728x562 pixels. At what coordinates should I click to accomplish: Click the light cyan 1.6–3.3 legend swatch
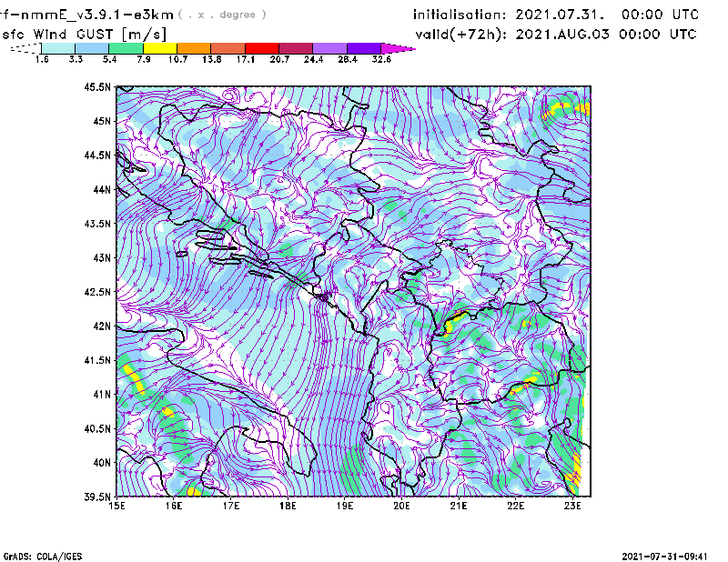pyautogui.click(x=58, y=48)
